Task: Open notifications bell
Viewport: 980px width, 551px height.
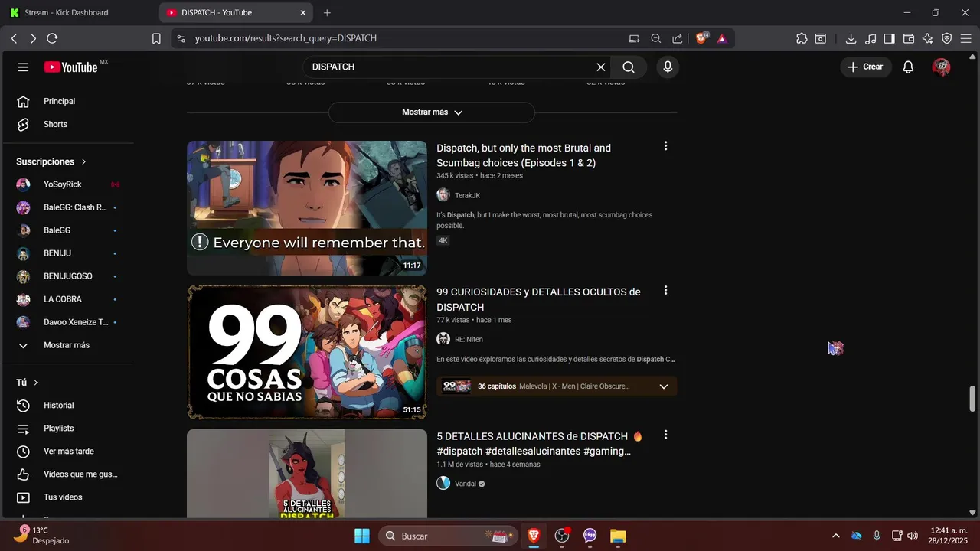Action: [908, 67]
